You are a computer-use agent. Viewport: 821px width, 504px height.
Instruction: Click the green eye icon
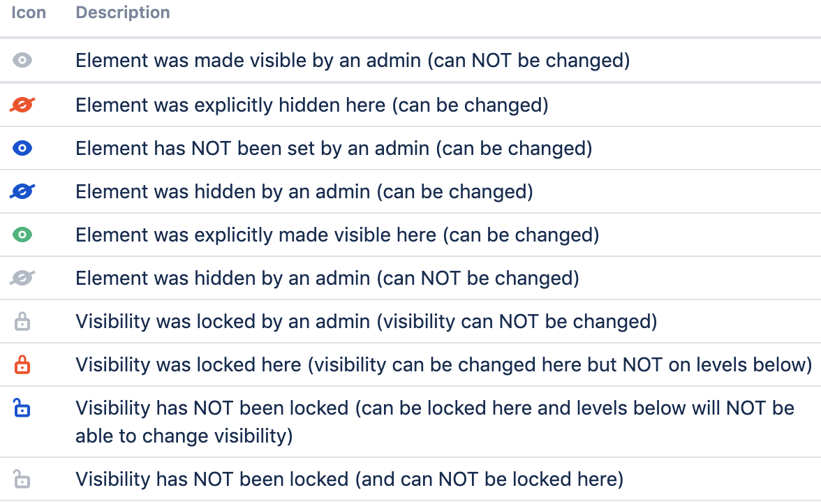[x=22, y=235]
